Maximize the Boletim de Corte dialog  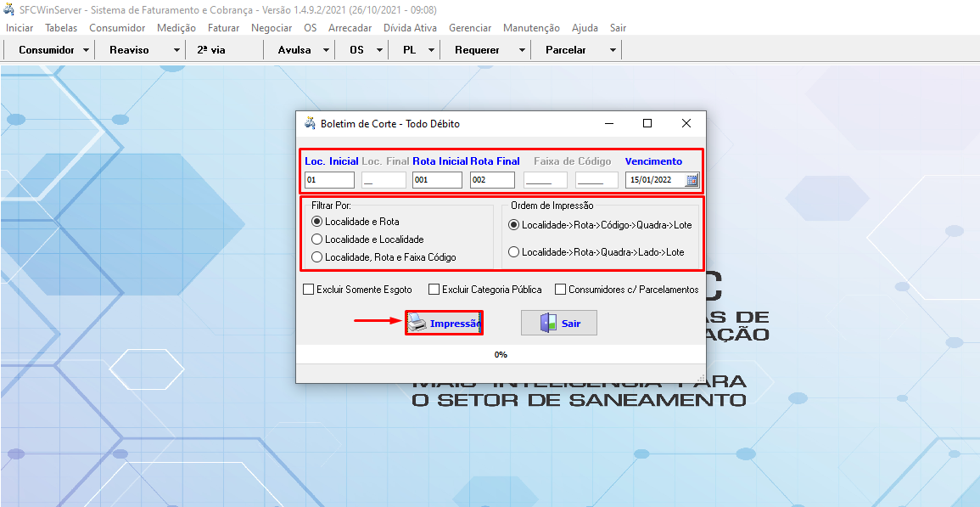pos(647,123)
